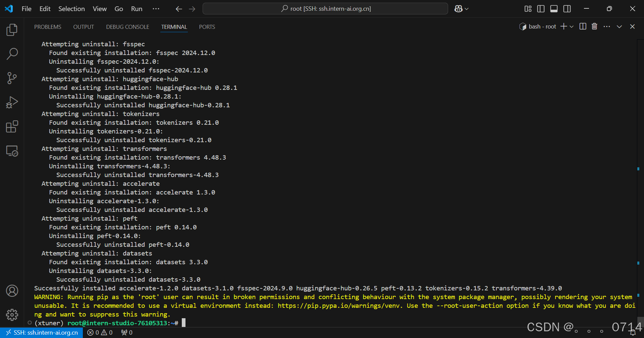644x338 pixels.
Task: Open the Edit menu
Action: tap(45, 9)
